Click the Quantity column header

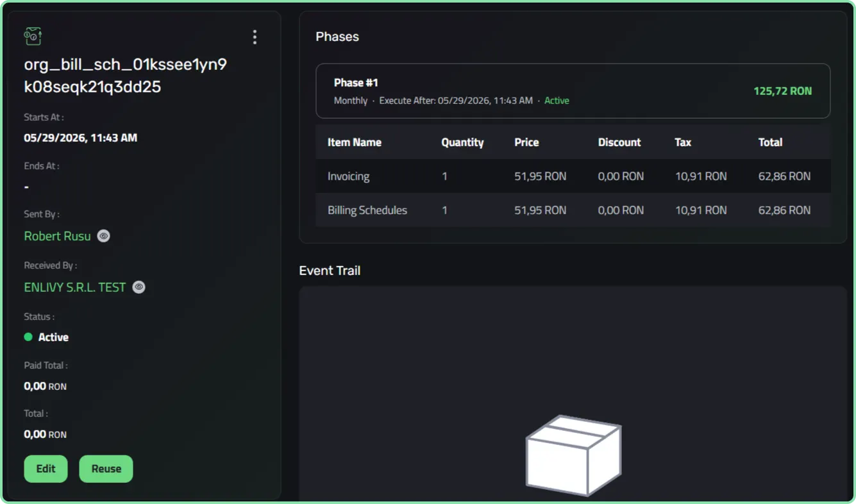coord(462,142)
